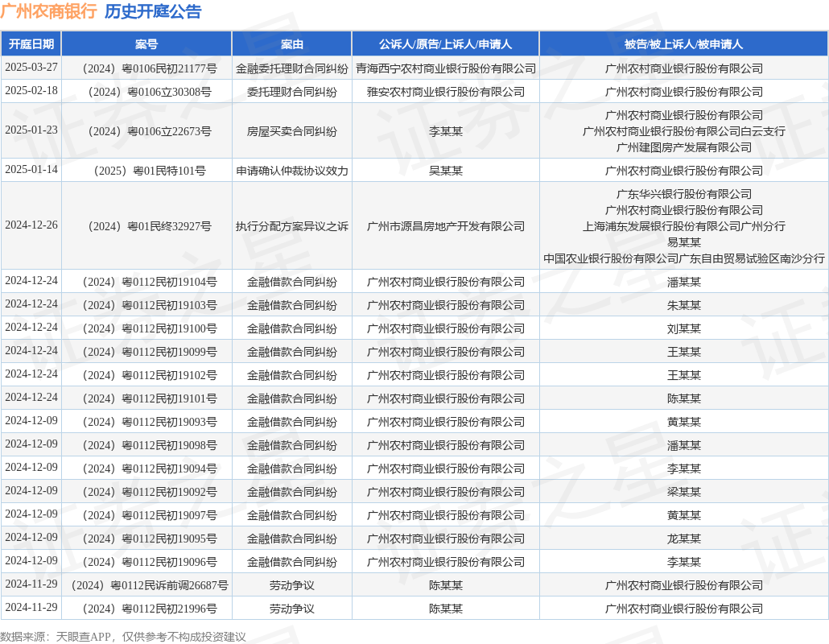Click the 执行分配方案异议之诉 case cause

292,226
